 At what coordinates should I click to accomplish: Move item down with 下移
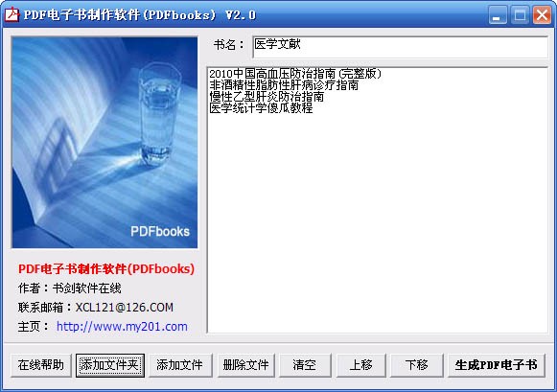(417, 365)
